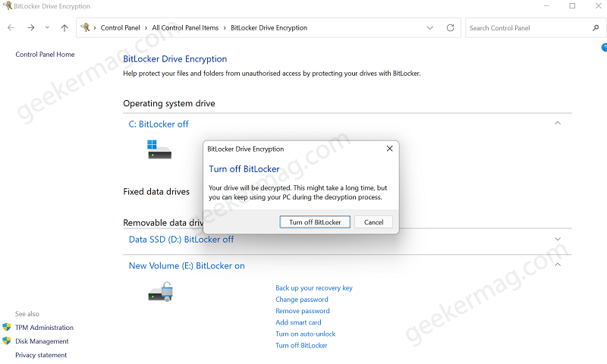Click the C: BitLocker off heading
This screenshot has height=364, width=607.
point(159,124)
